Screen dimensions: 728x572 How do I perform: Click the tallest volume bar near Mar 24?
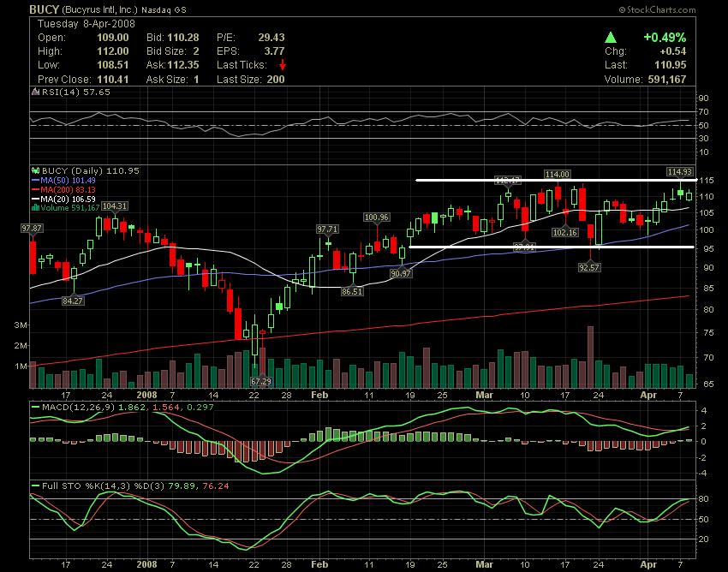591,356
